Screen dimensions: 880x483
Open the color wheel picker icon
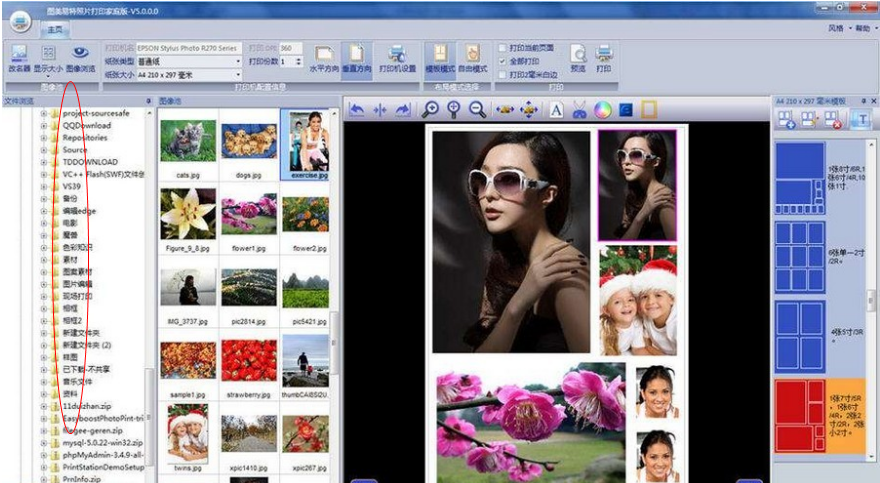coord(602,110)
